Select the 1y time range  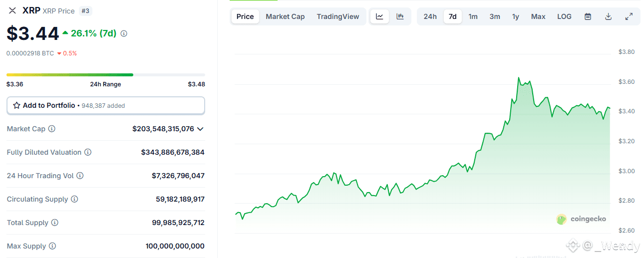click(516, 16)
